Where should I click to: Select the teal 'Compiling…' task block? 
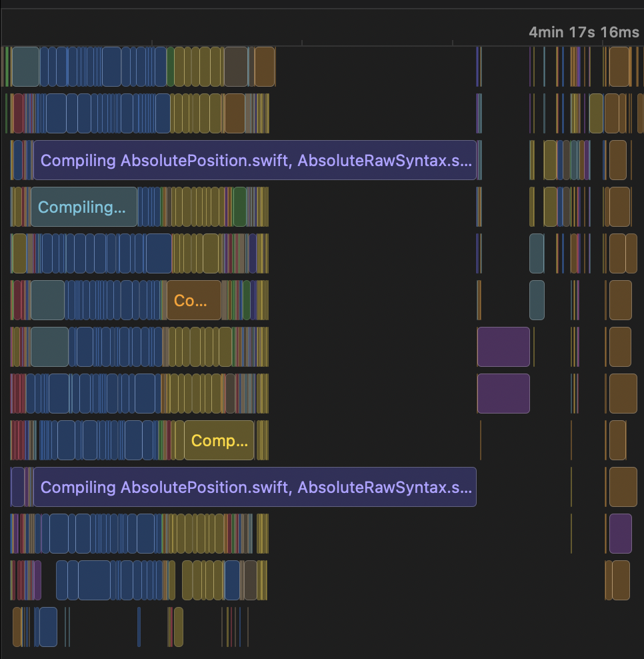tap(84, 207)
